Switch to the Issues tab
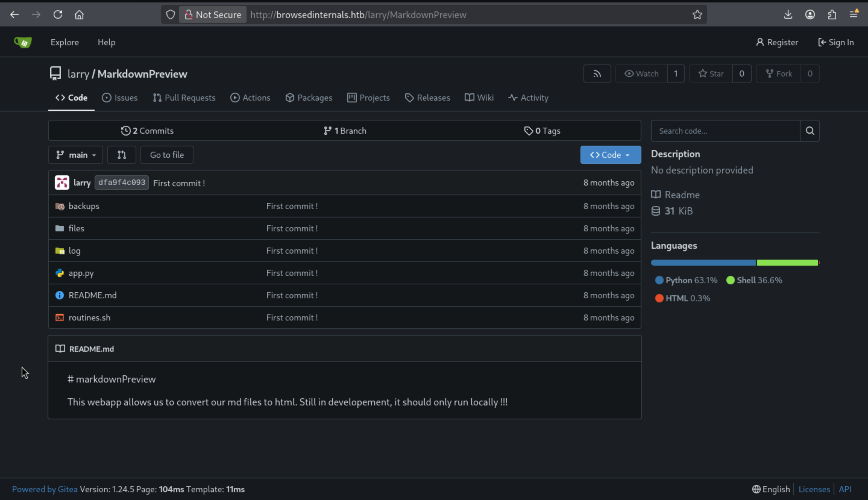868x500 pixels. point(120,98)
